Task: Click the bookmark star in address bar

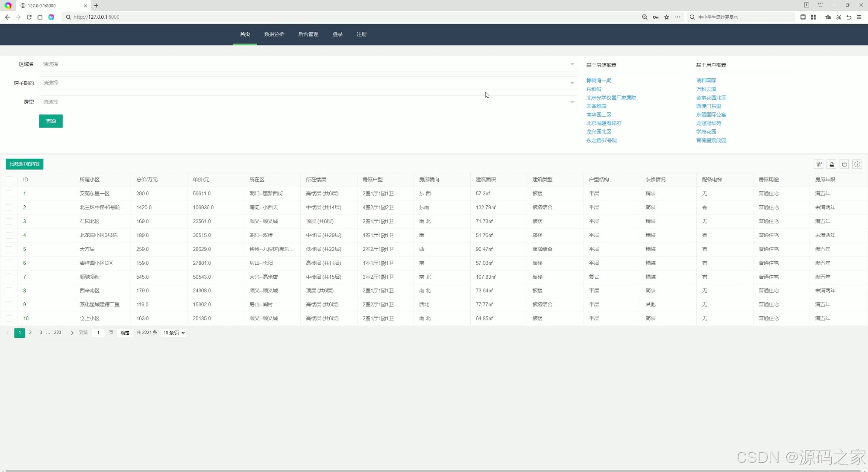Action: [667, 17]
